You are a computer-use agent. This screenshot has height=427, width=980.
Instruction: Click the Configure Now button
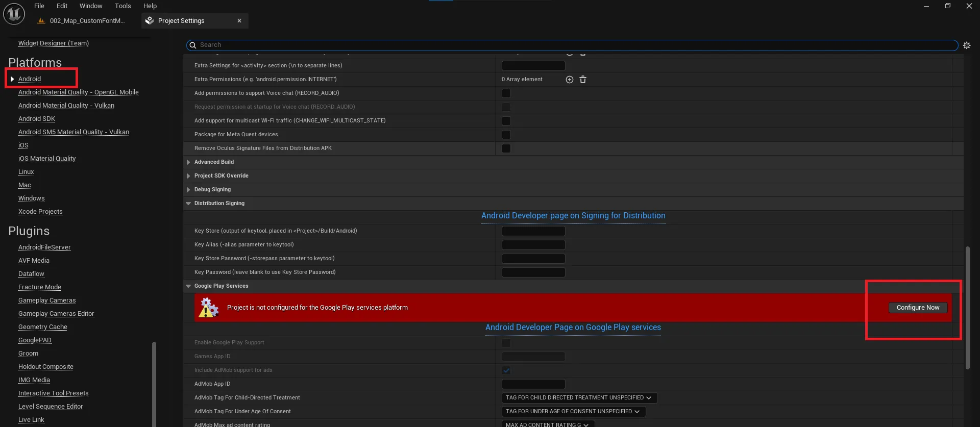(x=918, y=308)
